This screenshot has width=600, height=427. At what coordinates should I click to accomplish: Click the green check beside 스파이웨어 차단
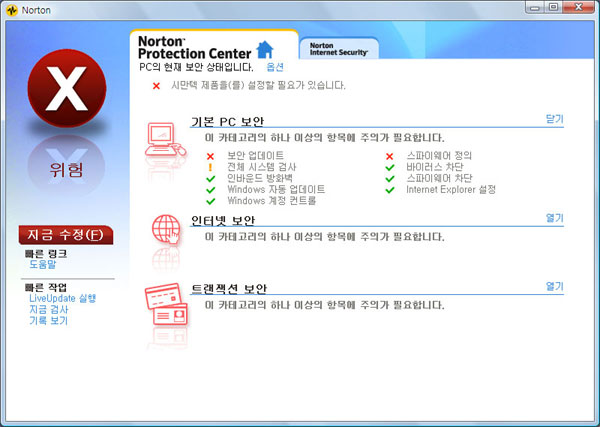390,179
